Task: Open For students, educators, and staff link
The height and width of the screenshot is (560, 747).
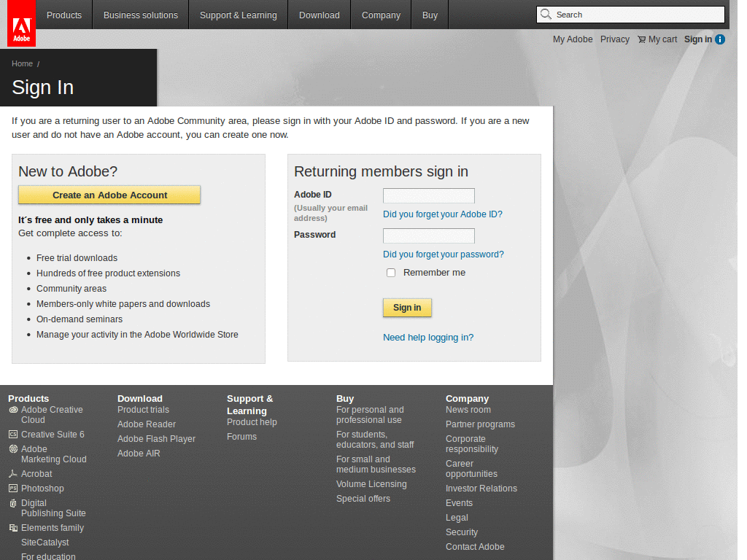Action: (x=375, y=440)
